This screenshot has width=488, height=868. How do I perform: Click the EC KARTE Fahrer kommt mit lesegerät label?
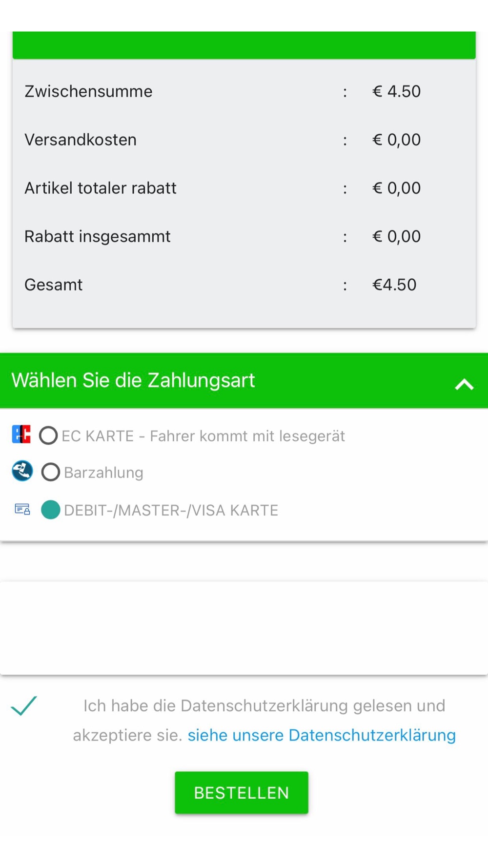click(203, 436)
